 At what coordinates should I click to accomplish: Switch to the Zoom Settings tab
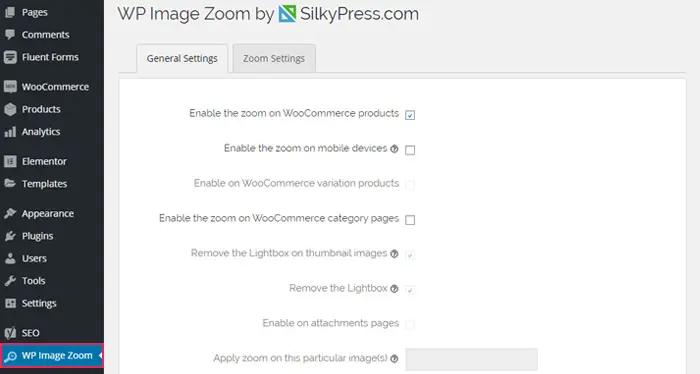tap(274, 58)
